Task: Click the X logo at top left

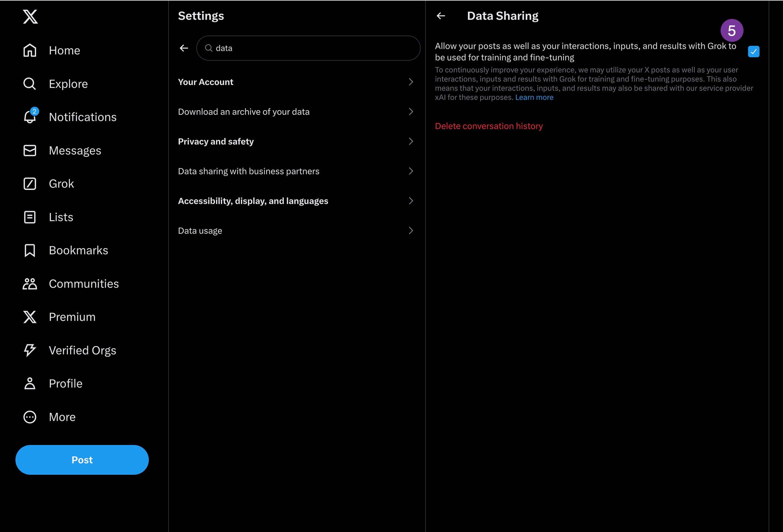Action: click(30, 17)
